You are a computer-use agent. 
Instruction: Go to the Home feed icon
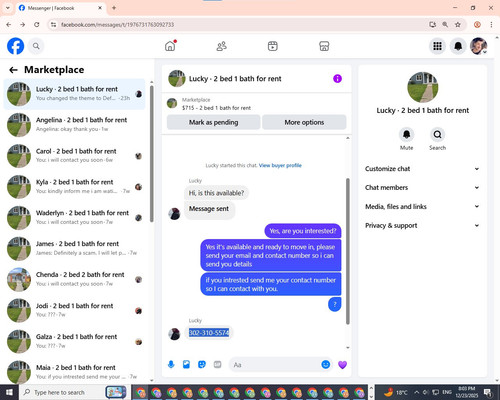pyautogui.click(x=170, y=46)
